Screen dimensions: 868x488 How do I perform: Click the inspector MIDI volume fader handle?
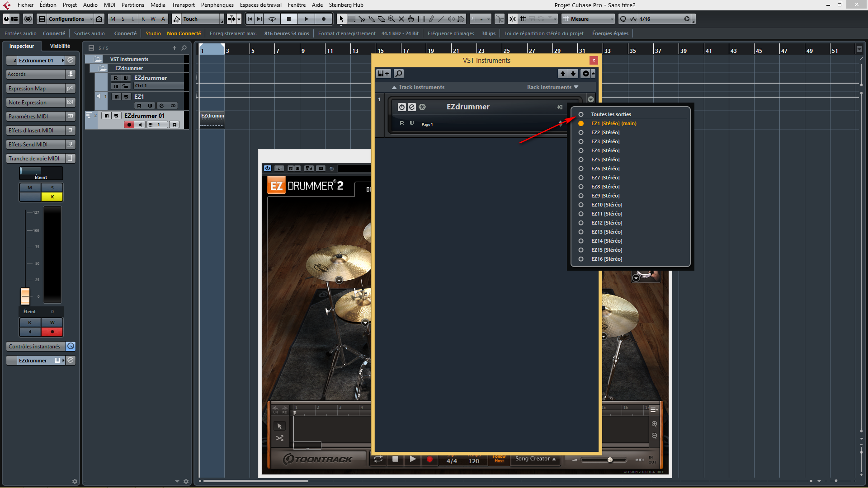click(x=25, y=296)
